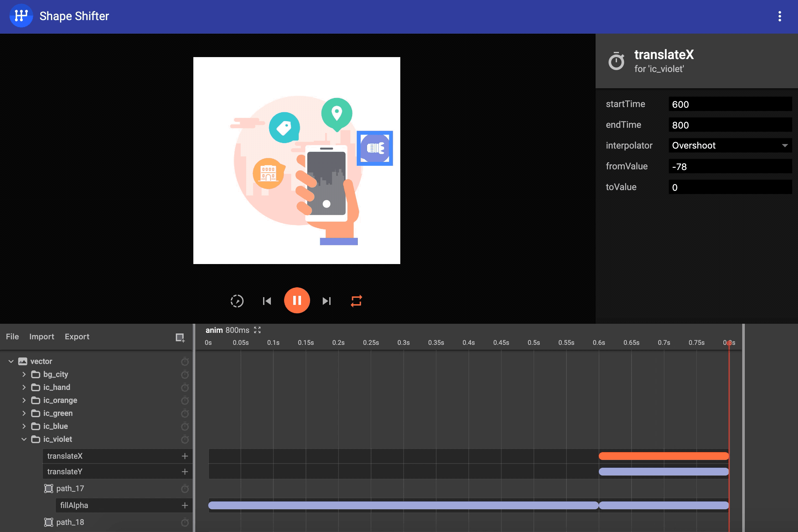Expand the bg_city group
This screenshot has width=798, height=532.
click(x=24, y=374)
